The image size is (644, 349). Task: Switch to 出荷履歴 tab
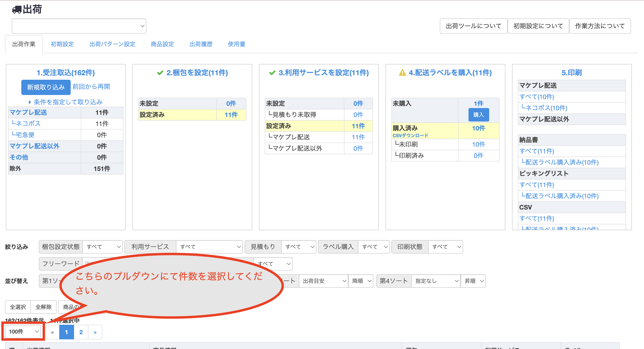(x=201, y=44)
